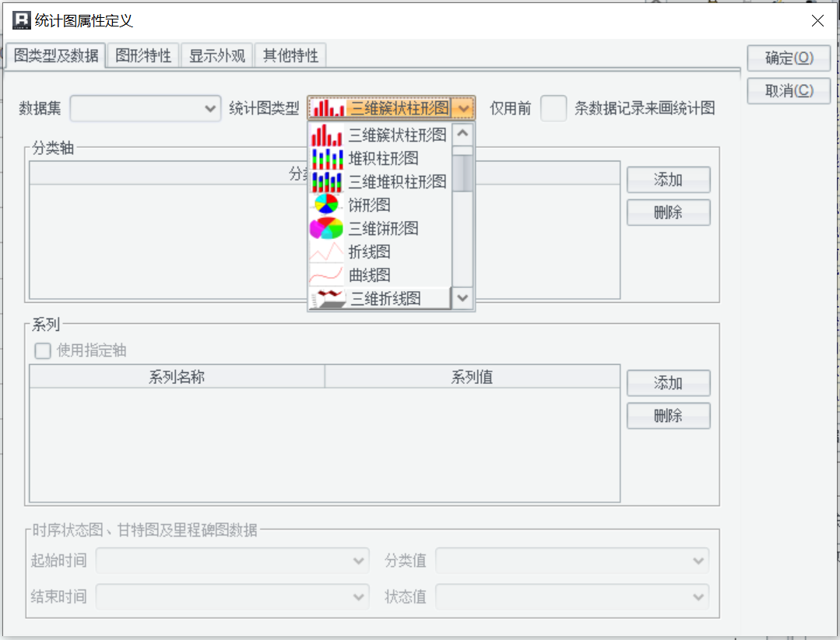Click the app icon in title bar

pyautogui.click(x=22, y=20)
